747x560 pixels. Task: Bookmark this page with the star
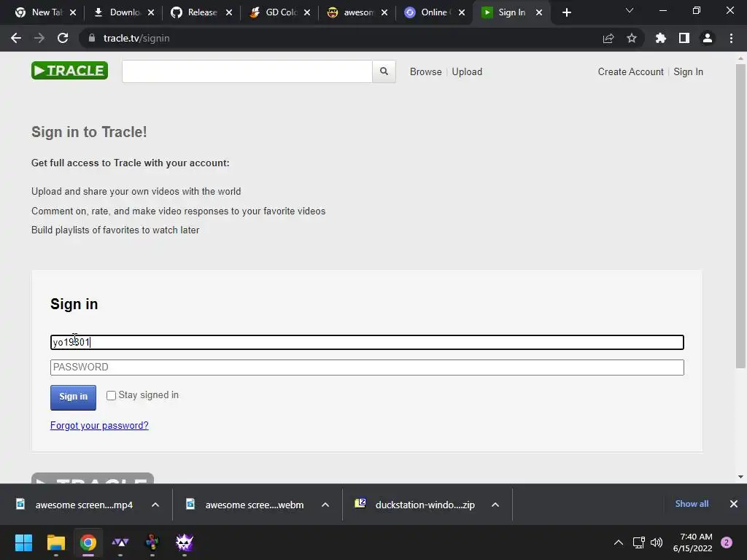tap(632, 38)
